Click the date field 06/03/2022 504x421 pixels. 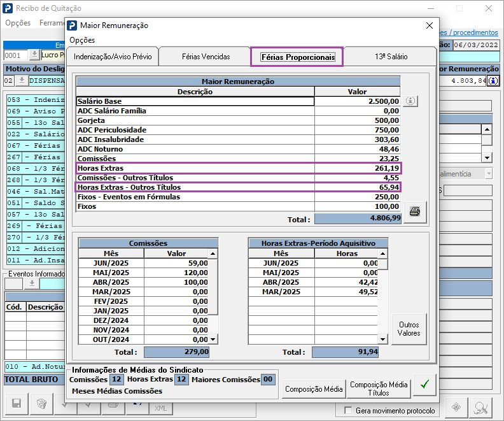pyautogui.click(x=476, y=45)
